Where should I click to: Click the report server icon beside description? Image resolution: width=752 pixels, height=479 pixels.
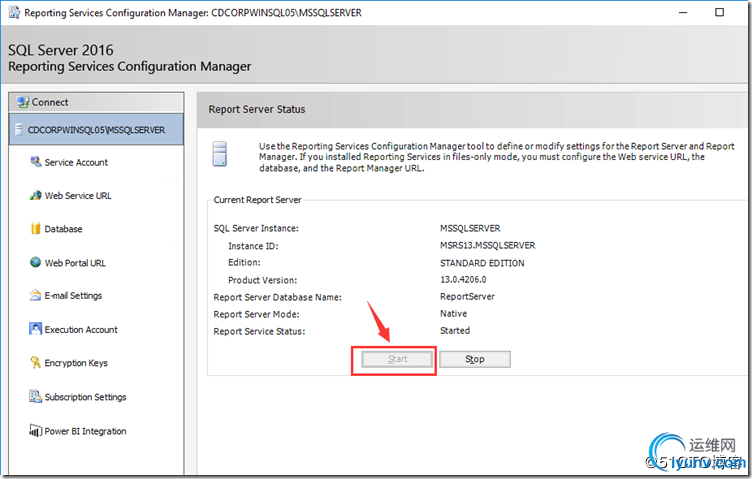[x=220, y=154]
